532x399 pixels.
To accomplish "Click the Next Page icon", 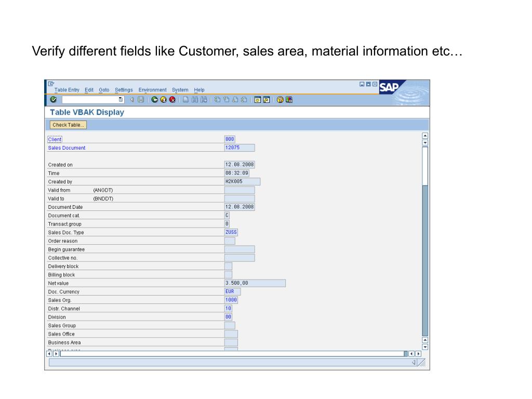I will click(235, 99).
